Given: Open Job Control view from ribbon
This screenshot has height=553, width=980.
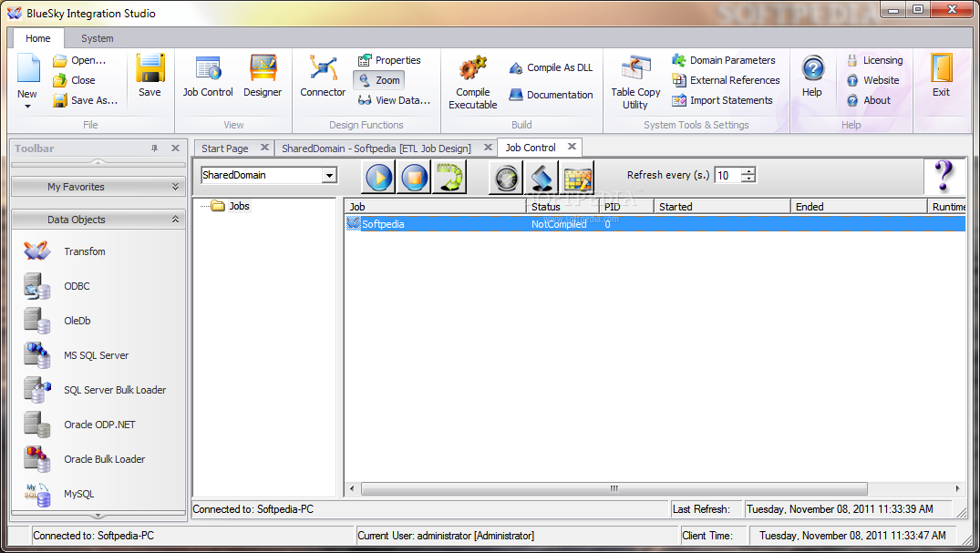Looking at the screenshot, I should click(x=208, y=76).
